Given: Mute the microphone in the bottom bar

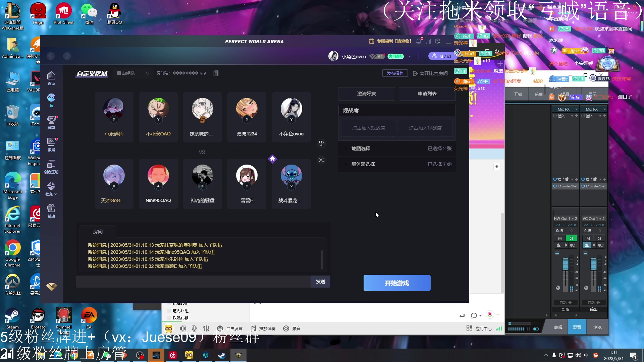Looking at the screenshot, I should point(194,328).
